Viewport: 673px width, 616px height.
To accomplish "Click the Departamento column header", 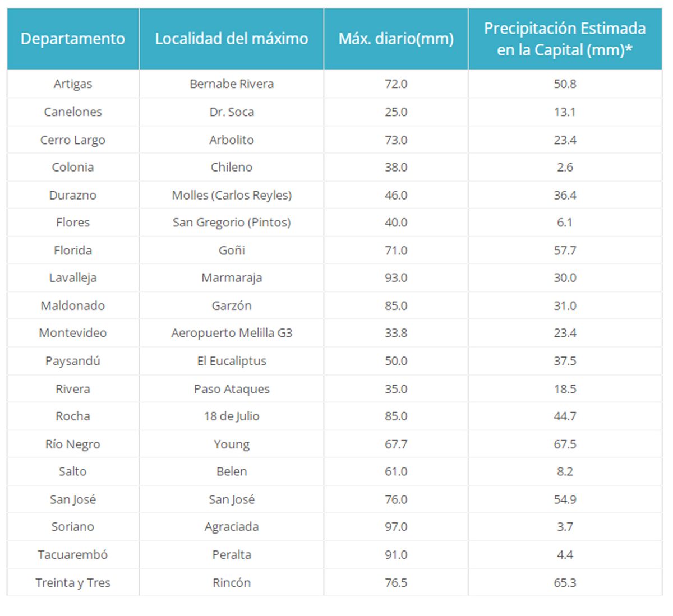I will [x=73, y=39].
